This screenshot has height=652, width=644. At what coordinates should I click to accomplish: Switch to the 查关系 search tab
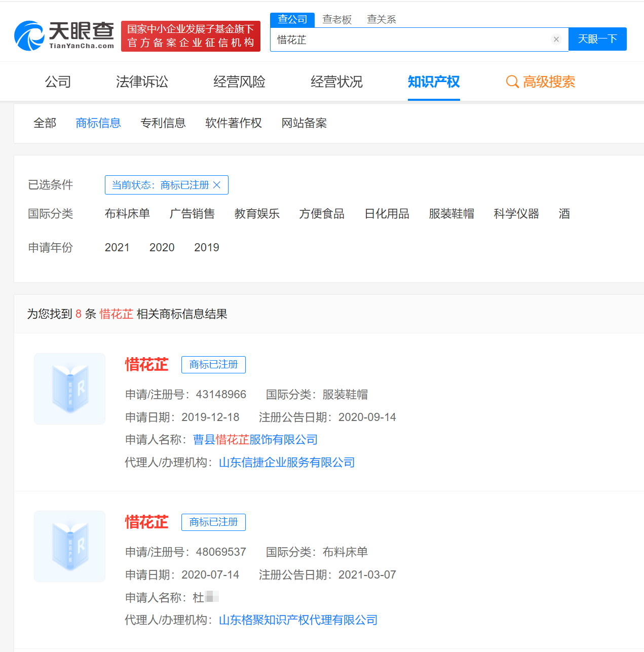[x=381, y=19]
